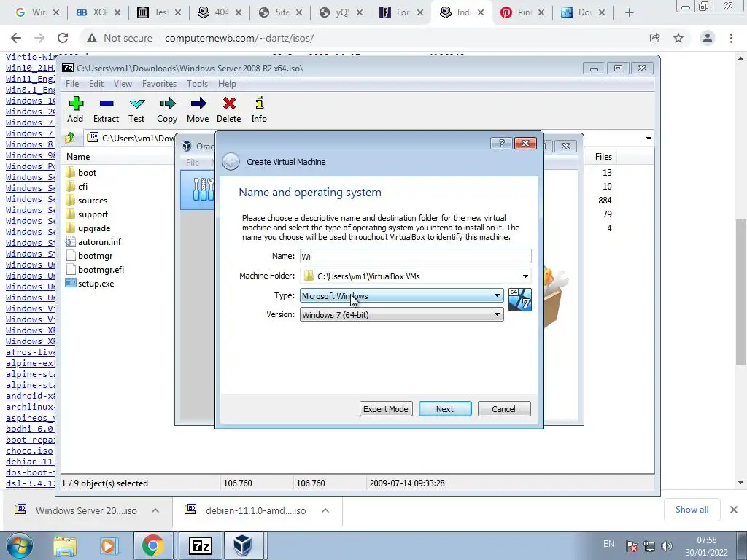Expand the Machine Folder dropdown

point(525,276)
